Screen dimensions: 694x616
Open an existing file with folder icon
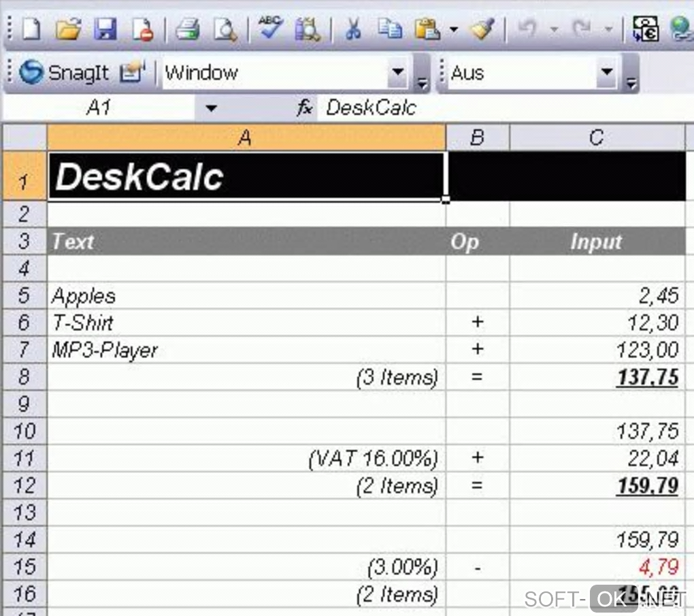68,29
